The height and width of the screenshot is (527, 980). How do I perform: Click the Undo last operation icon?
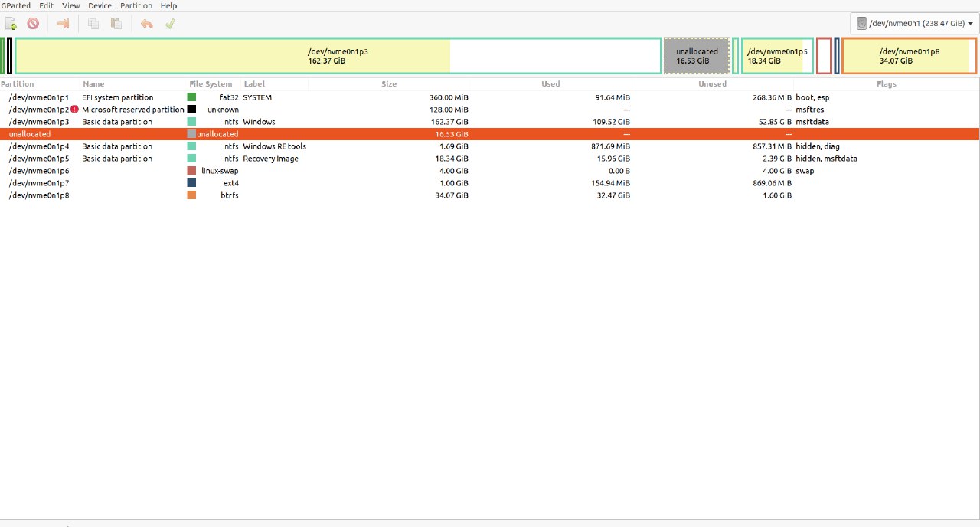tap(146, 24)
